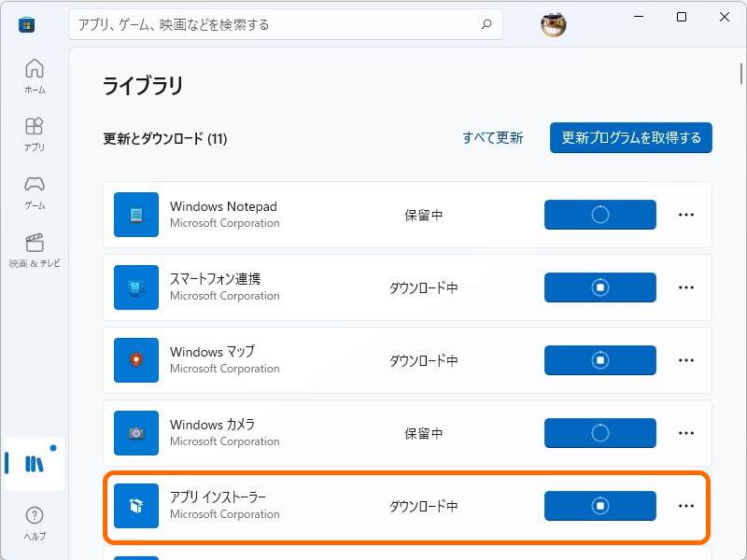Stop the Windows マップ download
The image size is (747, 560).
click(x=599, y=360)
